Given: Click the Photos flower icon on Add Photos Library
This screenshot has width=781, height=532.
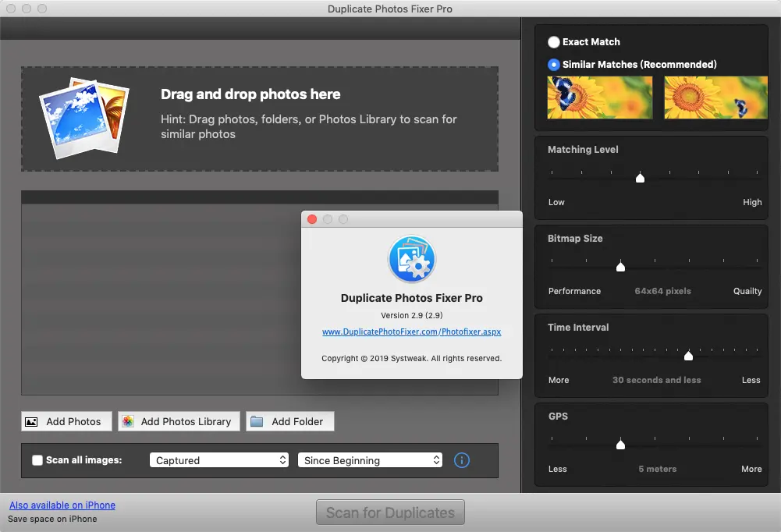Looking at the screenshot, I should (x=128, y=421).
